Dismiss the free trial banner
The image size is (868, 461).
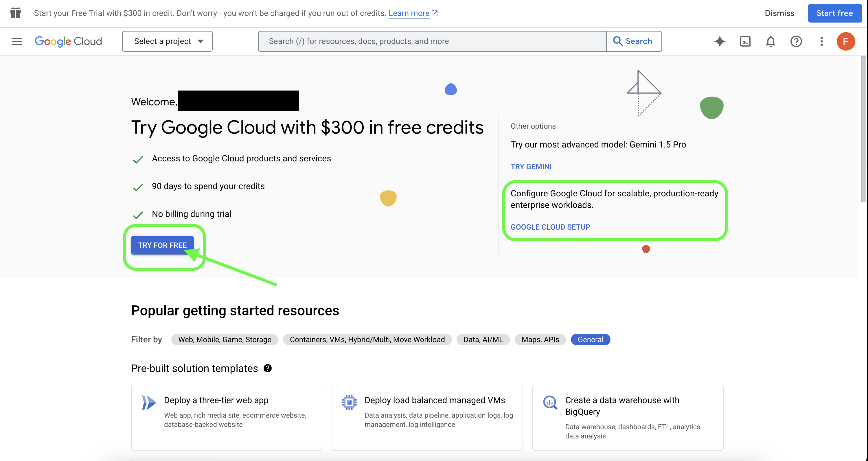coord(779,13)
